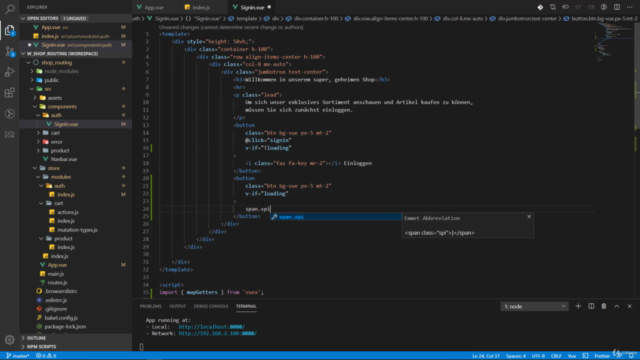Open the editor More Actions ellipsis
The height and width of the screenshot is (360, 640).
[630, 7]
